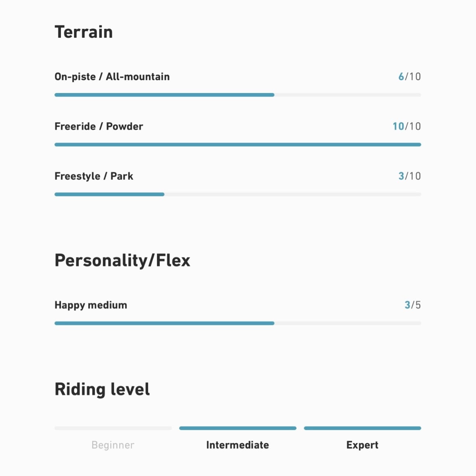This screenshot has width=476, height=476.
Task: Click the Freestyle / Park label
Action: coord(94,176)
